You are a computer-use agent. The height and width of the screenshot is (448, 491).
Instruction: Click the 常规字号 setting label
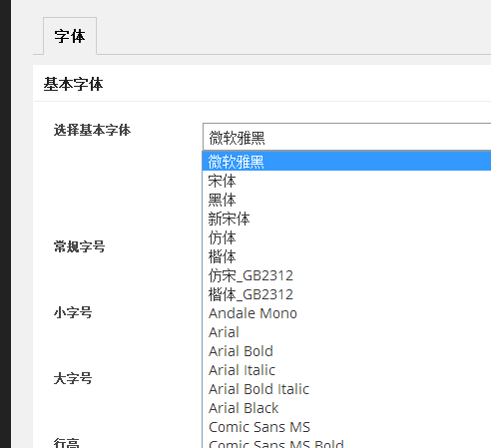click(79, 246)
